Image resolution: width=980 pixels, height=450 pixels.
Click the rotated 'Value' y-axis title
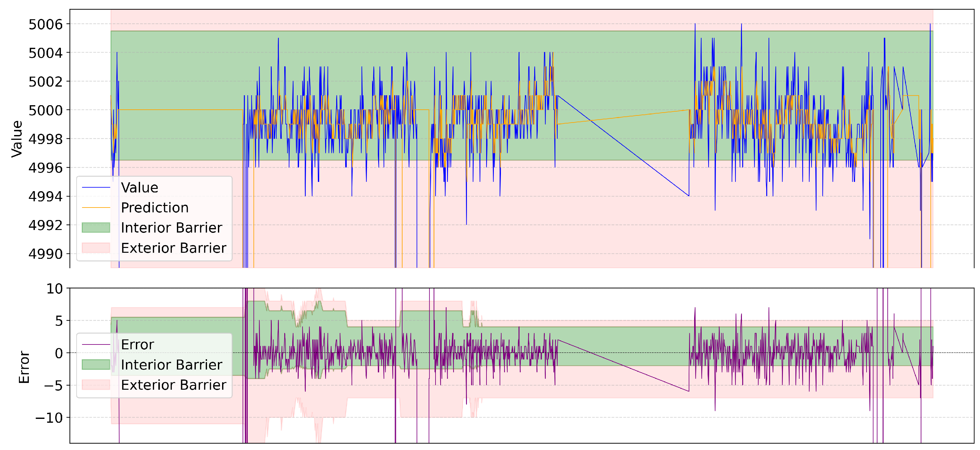(17, 139)
